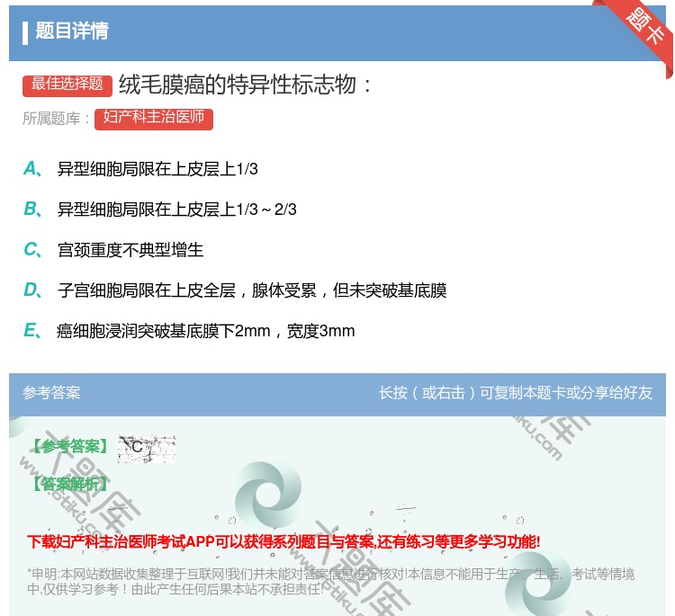This screenshot has height=616, width=675.
Task: Click the 【答案解析】 green label
Action: click(x=70, y=485)
